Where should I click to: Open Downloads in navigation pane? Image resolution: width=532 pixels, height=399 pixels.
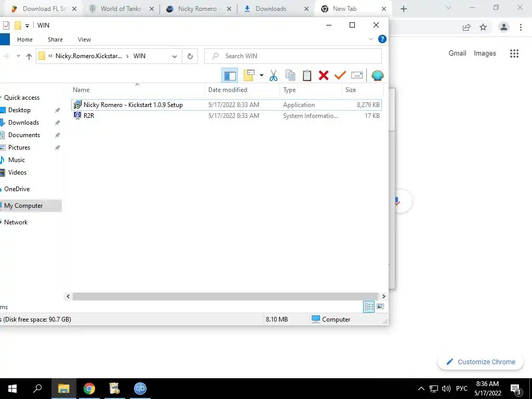coord(23,123)
